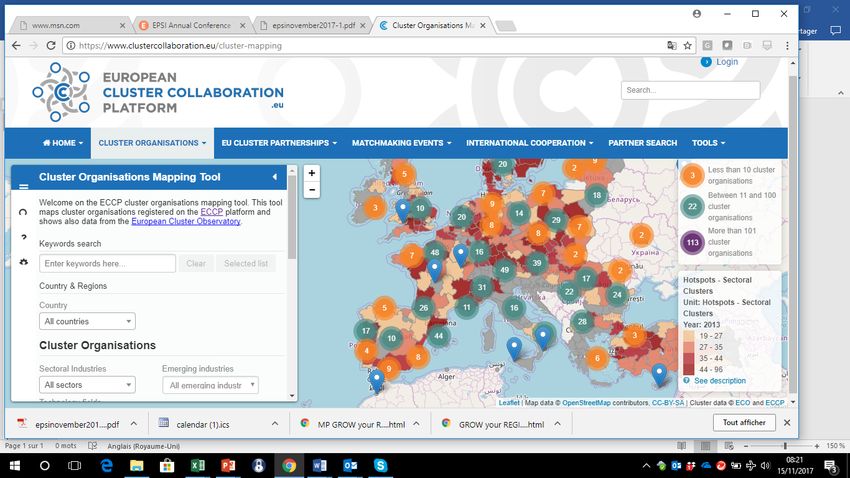Zoom out the map with the minus button
Image resolution: width=850 pixels, height=478 pixels.
point(312,190)
